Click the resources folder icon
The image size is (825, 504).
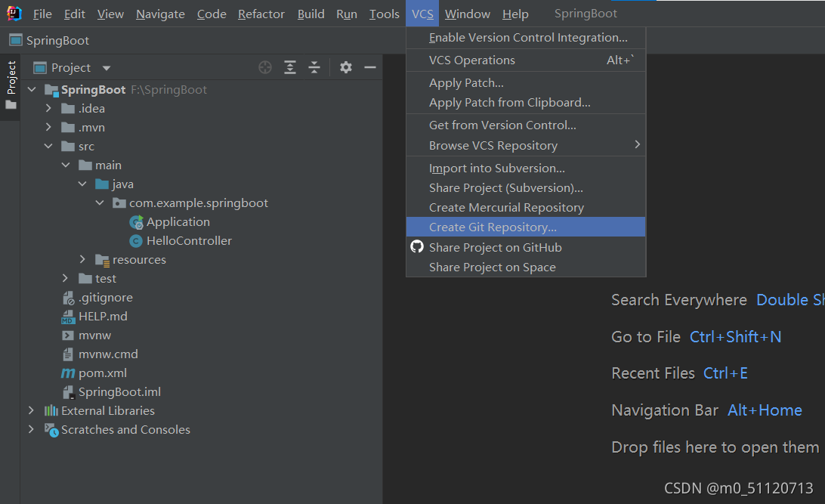[102, 260]
